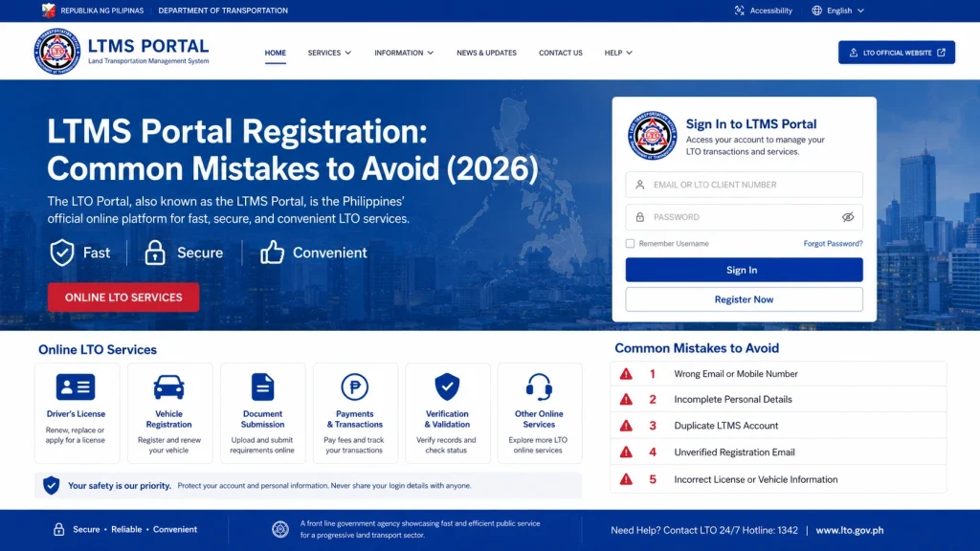Open the English language dropdown
Image resolution: width=980 pixels, height=551 pixels.
click(845, 11)
